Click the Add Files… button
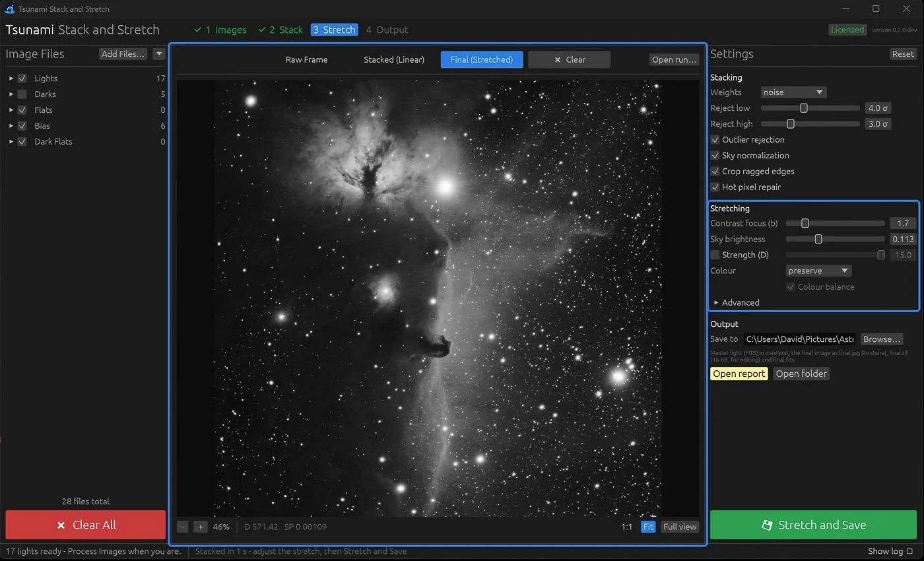The image size is (924, 561). click(123, 54)
